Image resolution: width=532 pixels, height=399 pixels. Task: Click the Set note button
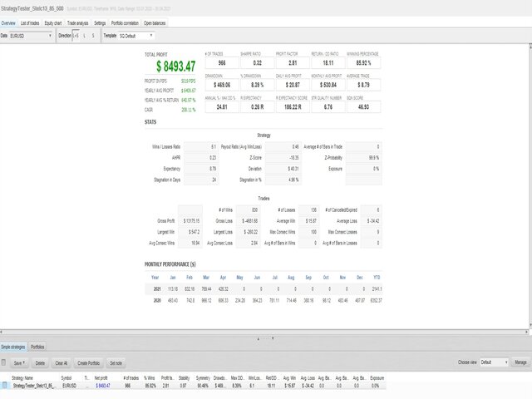[x=116, y=363]
